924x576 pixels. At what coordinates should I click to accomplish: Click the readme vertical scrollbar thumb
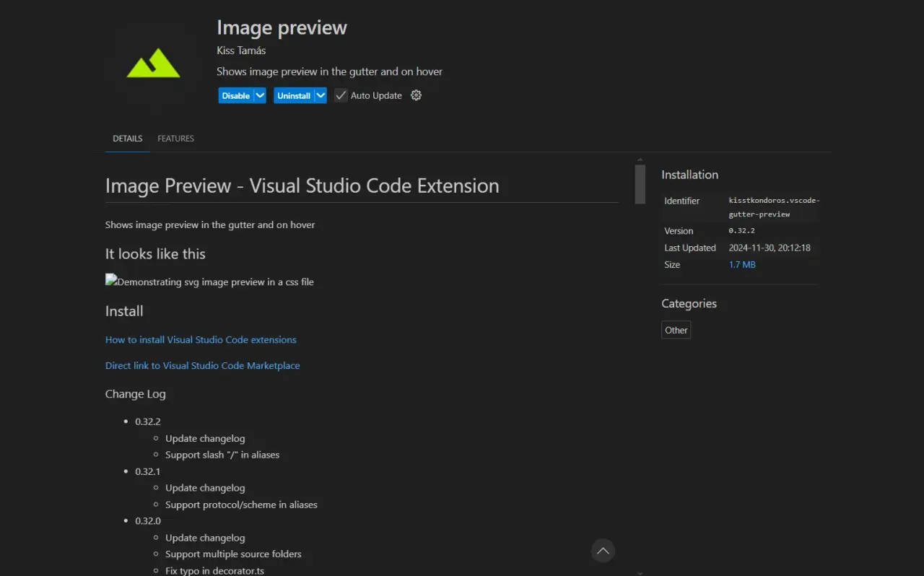click(640, 184)
